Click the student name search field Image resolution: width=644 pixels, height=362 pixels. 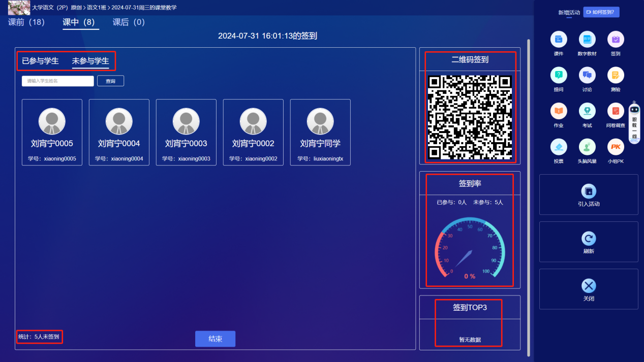point(57,81)
